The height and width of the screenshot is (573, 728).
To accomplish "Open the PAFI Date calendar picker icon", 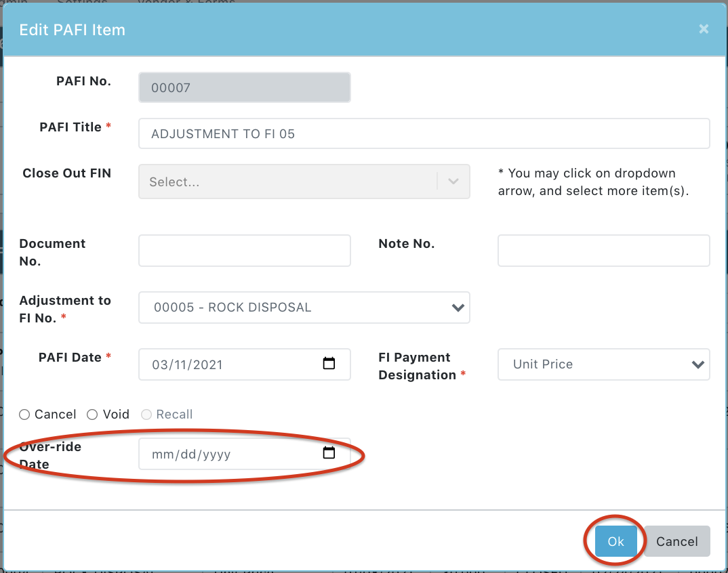I will click(329, 364).
